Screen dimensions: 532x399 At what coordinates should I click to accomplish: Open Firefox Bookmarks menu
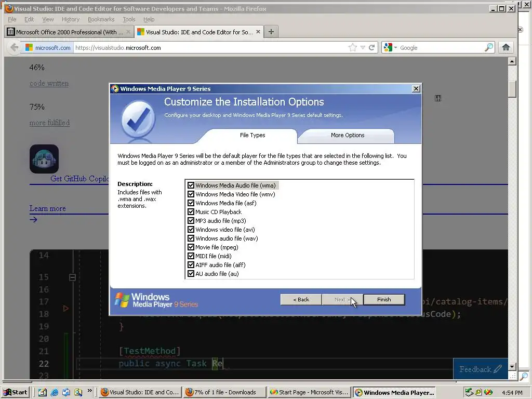[x=101, y=19]
